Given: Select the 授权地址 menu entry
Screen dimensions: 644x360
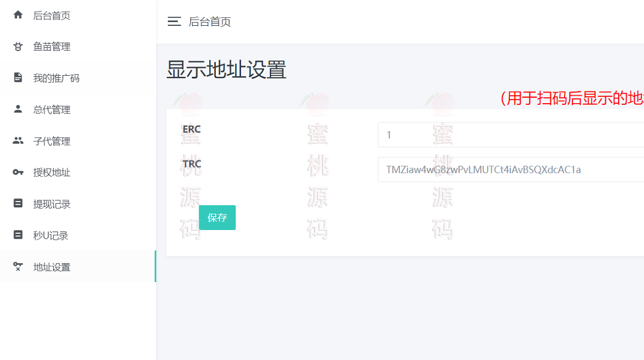Looking at the screenshot, I should (52, 172).
